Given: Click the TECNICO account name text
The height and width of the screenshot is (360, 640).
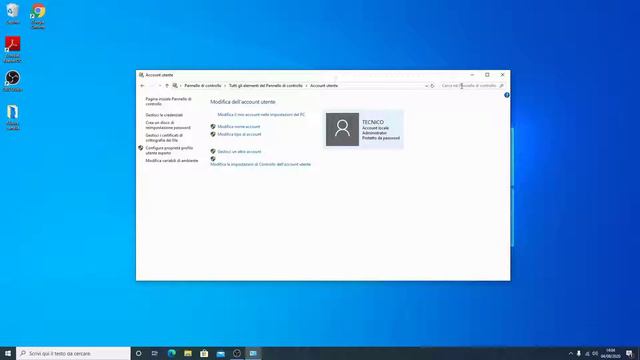Looking at the screenshot, I should [x=373, y=122].
